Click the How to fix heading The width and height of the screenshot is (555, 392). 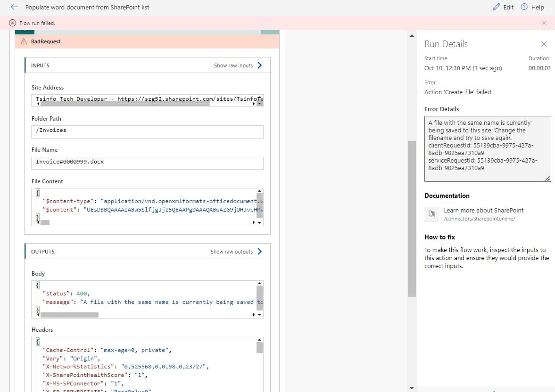[439, 237]
